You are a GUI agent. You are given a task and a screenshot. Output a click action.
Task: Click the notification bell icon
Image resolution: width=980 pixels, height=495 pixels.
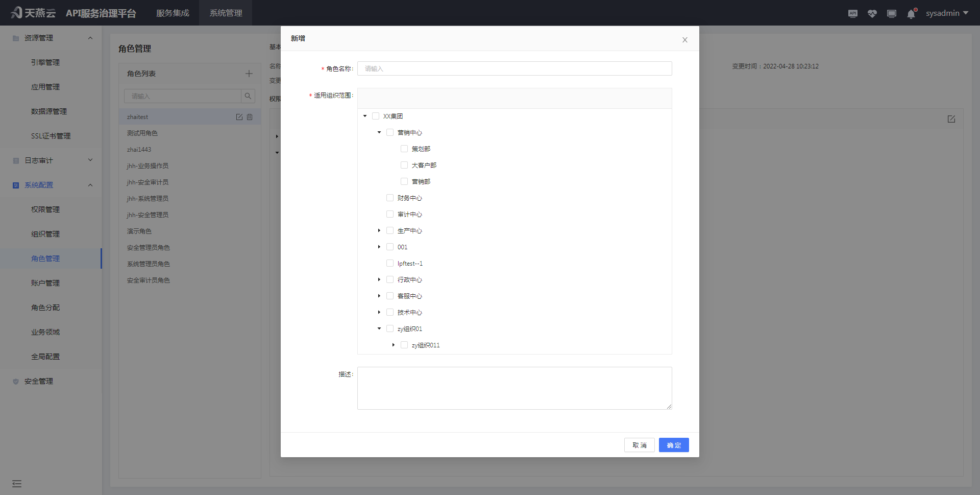(x=911, y=14)
